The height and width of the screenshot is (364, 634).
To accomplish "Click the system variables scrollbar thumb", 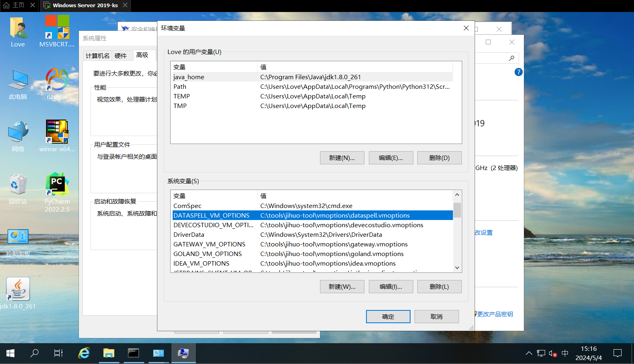I will (x=457, y=210).
